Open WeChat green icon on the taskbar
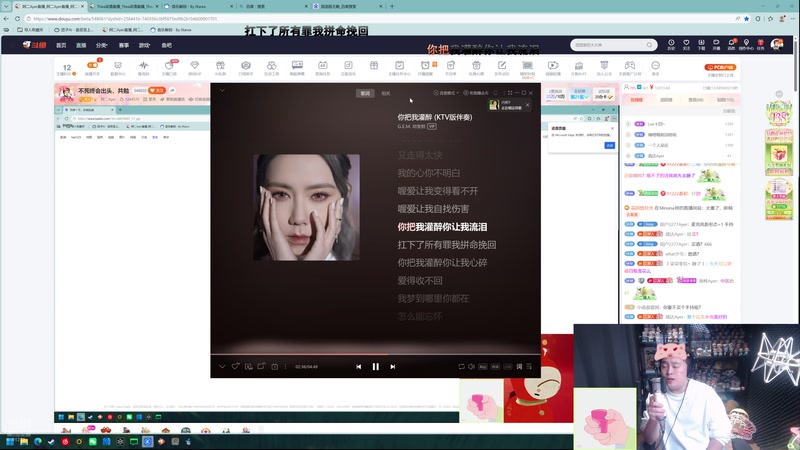The image size is (800, 450). coord(92,442)
